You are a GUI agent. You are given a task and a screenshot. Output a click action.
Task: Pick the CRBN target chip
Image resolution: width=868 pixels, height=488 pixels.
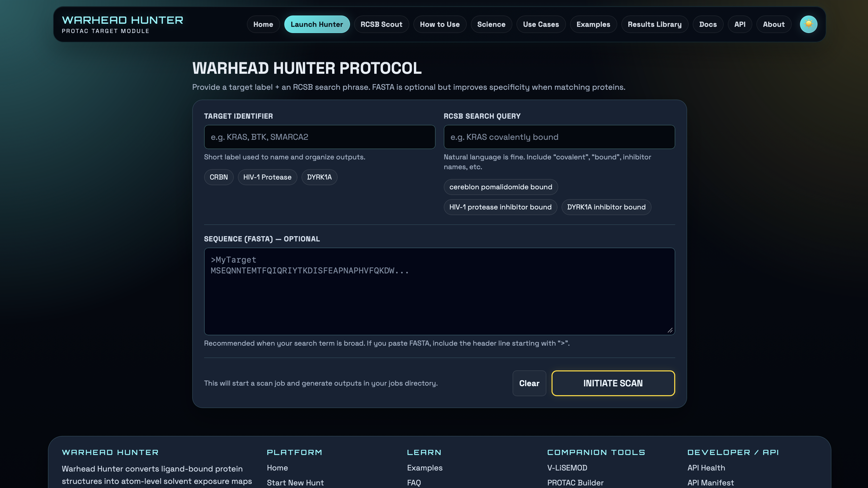[x=219, y=177]
